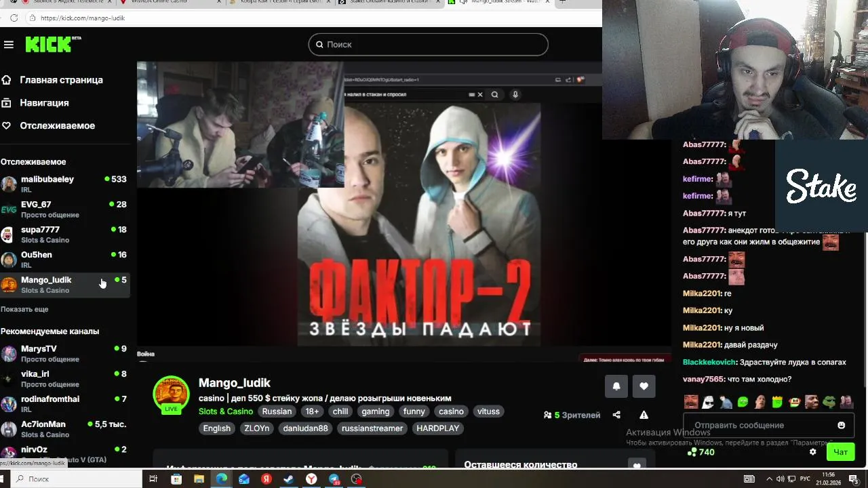Open the emoji picker in chat input
The image size is (868, 488).
842,426
